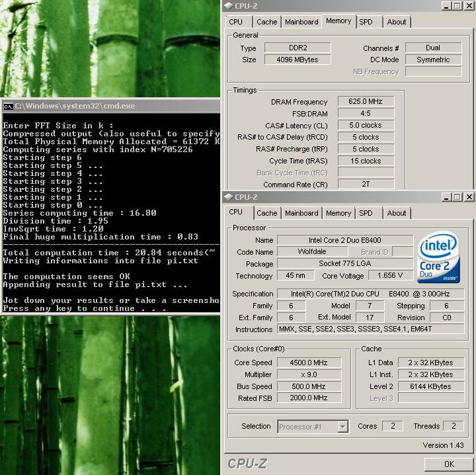The height and width of the screenshot is (475, 476).
Task: Click the L1 Data 2 x 32 KBytes value
Action: click(431, 363)
